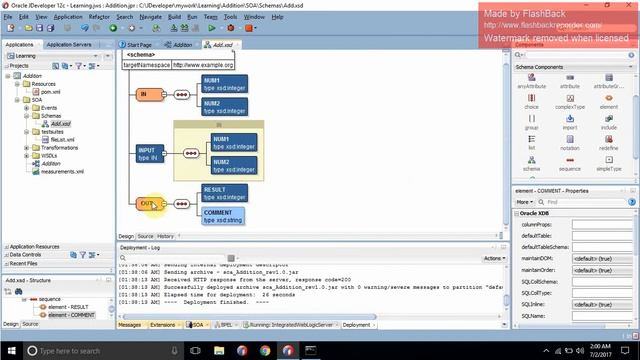Select pom.xml in the project tree
640x360 pixels.
tap(51, 92)
